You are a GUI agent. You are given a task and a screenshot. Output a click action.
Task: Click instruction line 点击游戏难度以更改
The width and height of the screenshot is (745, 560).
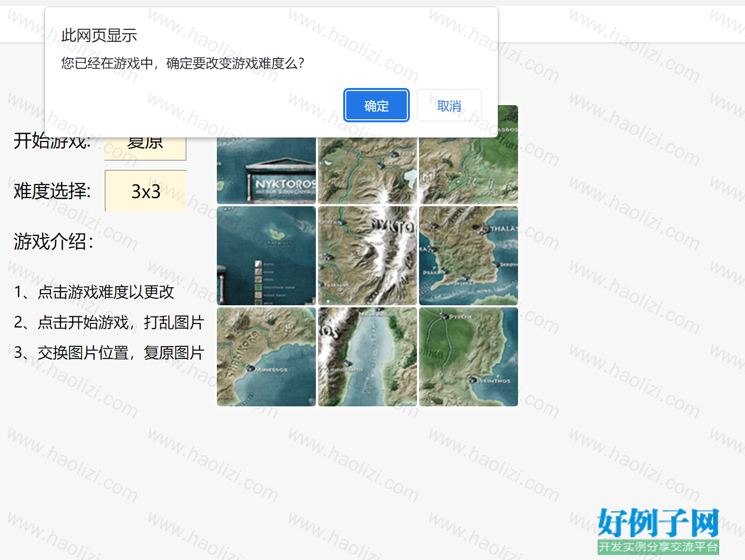95,292
